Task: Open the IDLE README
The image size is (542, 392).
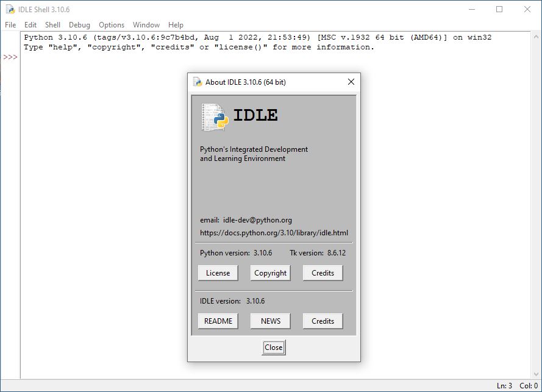Action: 218,321
